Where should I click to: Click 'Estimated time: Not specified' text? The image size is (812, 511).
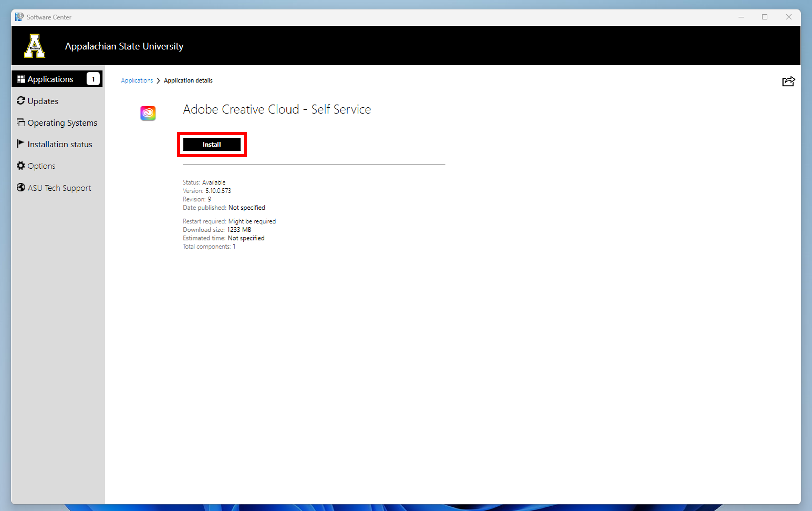[x=224, y=238]
